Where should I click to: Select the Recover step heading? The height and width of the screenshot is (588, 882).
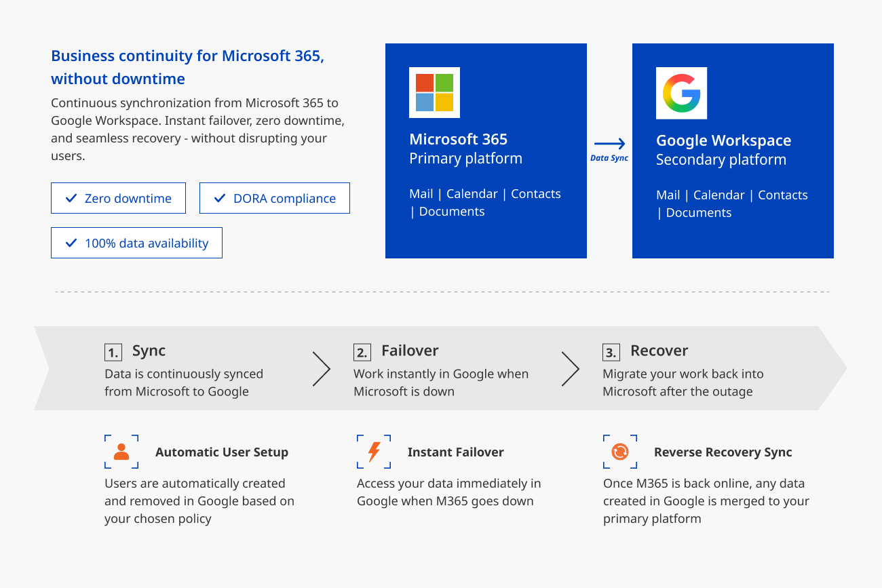tap(659, 351)
